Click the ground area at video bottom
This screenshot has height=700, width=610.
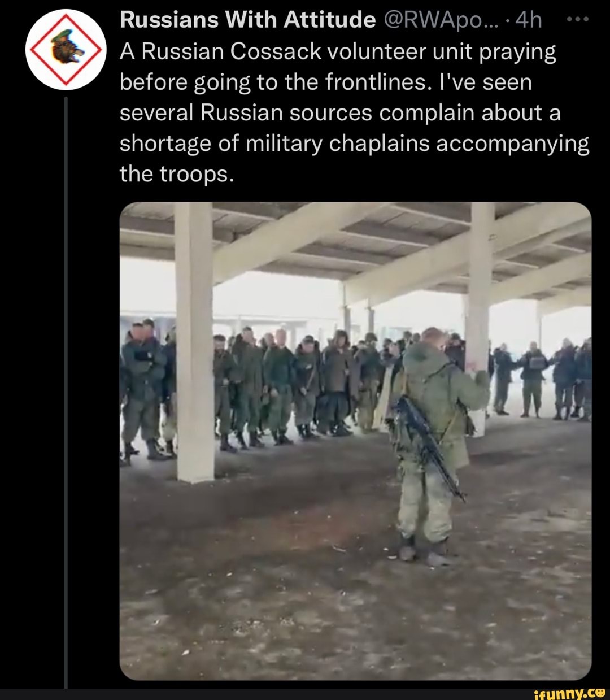point(355,599)
